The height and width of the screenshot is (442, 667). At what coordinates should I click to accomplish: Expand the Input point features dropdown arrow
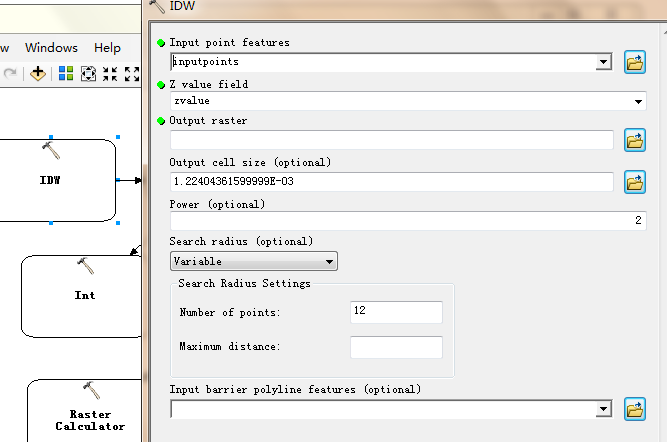coord(603,62)
